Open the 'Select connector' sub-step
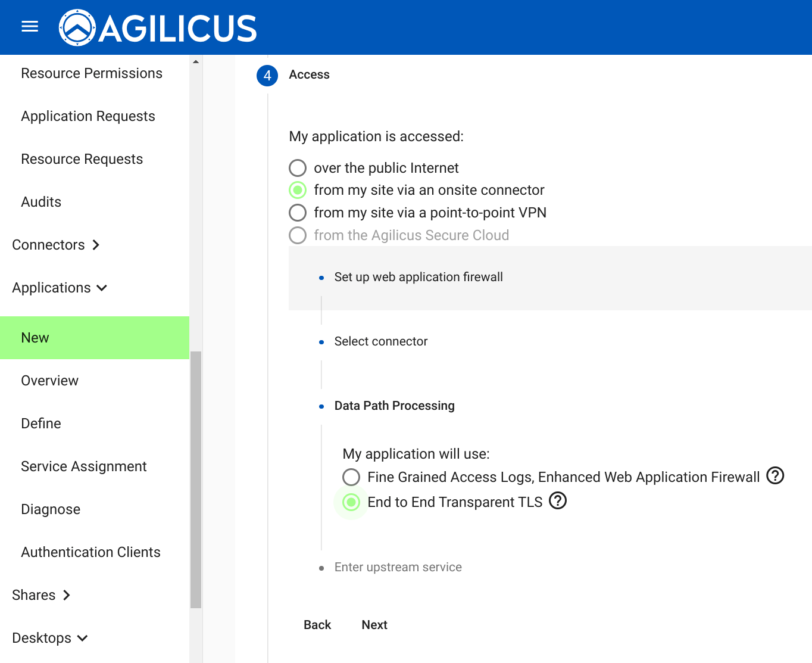The image size is (812, 663). pos(380,341)
